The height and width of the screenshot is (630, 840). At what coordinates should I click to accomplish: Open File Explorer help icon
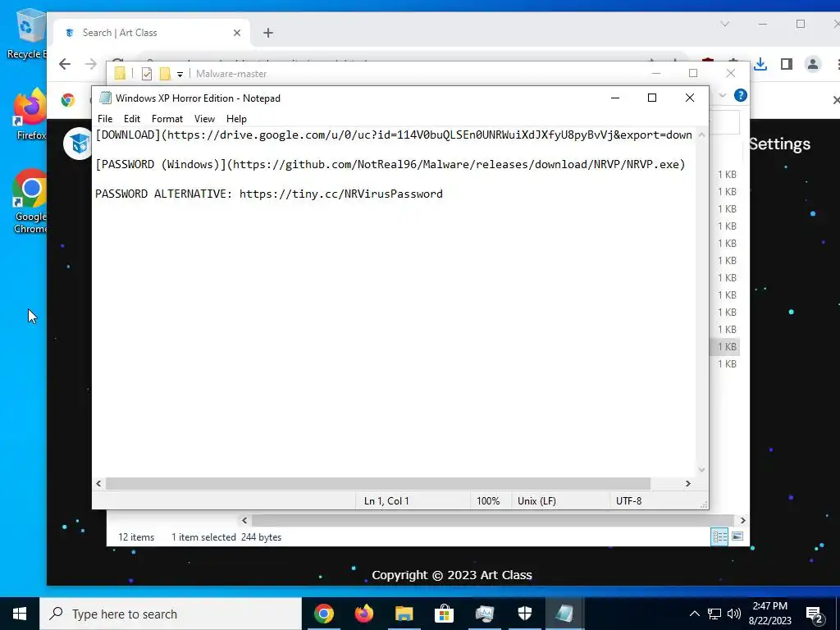741,95
